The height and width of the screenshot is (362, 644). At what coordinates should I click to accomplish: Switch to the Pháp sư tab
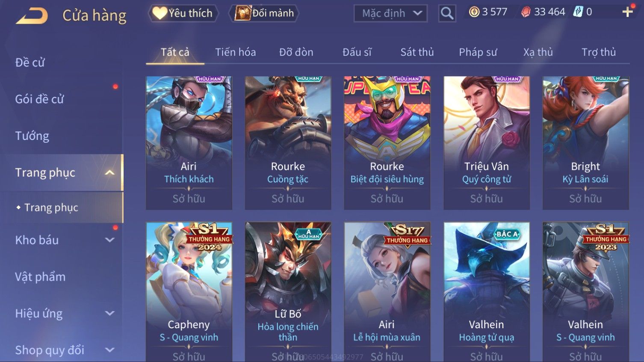pyautogui.click(x=478, y=52)
